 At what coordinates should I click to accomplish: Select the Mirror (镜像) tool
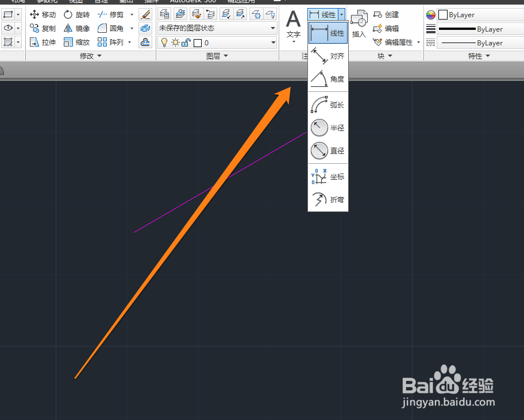click(x=76, y=28)
